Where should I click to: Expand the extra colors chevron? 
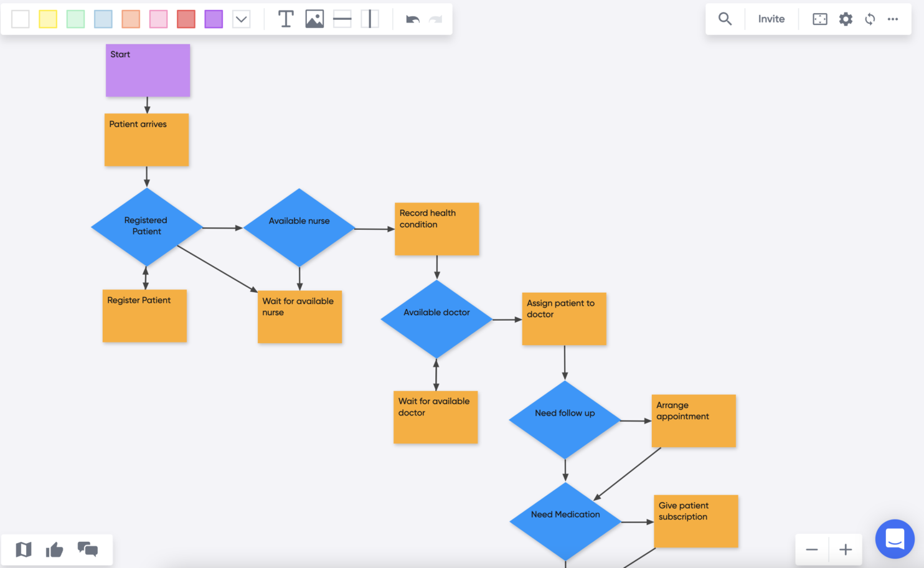(241, 19)
